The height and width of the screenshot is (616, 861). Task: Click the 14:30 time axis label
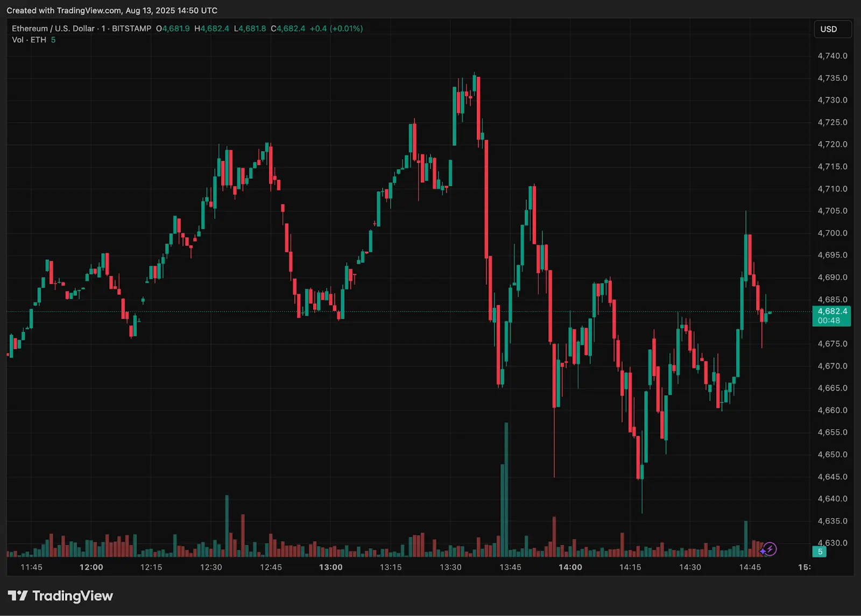point(690,567)
